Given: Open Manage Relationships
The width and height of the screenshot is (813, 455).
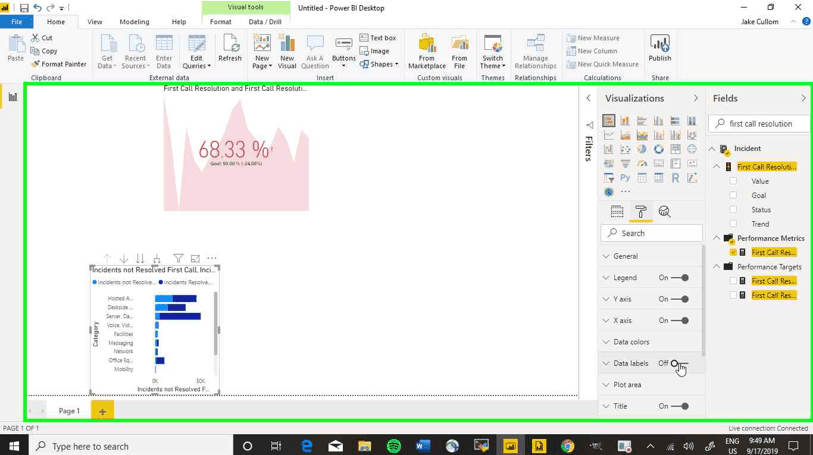Looking at the screenshot, I should coord(535,51).
